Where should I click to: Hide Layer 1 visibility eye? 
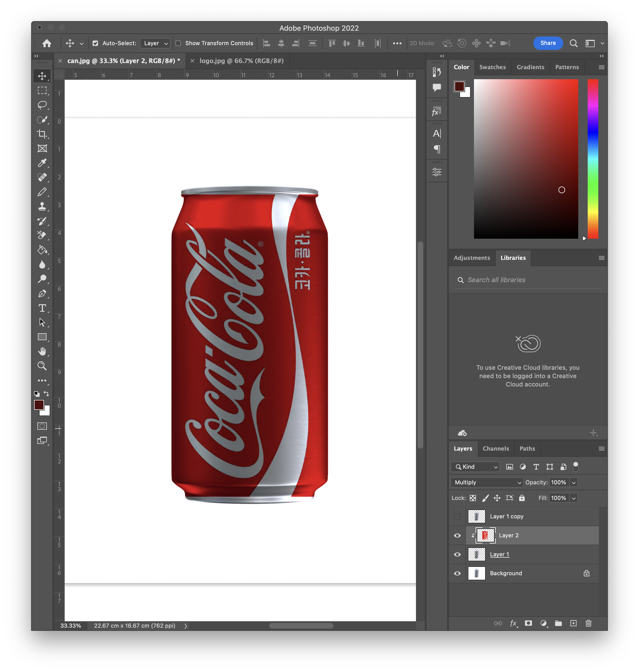pyautogui.click(x=457, y=555)
